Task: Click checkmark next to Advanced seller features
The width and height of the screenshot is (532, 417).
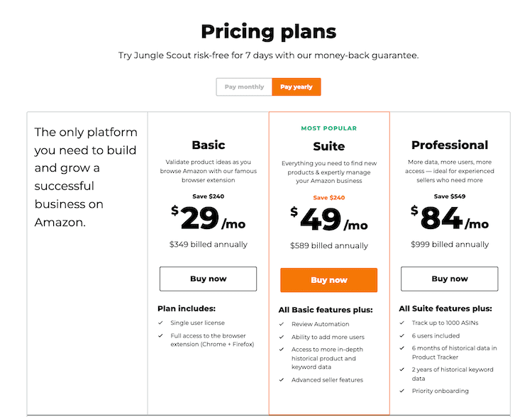Action: point(282,380)
